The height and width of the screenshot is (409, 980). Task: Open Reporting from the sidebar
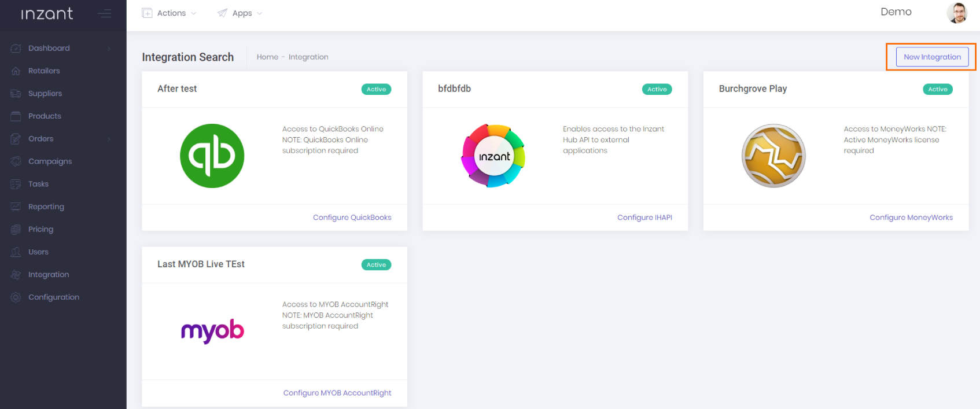coord(46,207)
